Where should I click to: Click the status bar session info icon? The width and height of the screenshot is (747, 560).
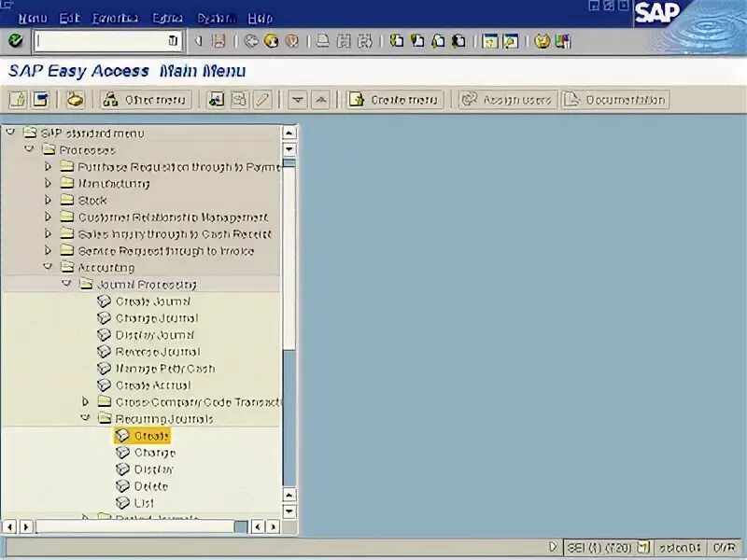642,548
